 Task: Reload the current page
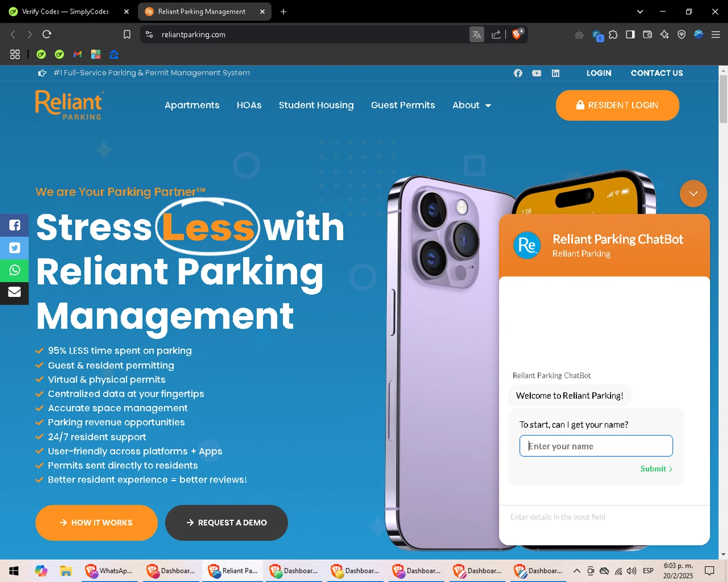coord(47,34)
